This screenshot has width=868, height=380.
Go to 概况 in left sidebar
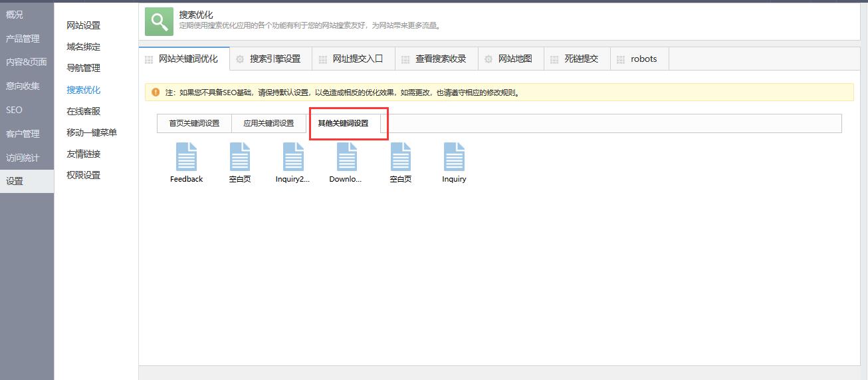click(x=27, y=14)
